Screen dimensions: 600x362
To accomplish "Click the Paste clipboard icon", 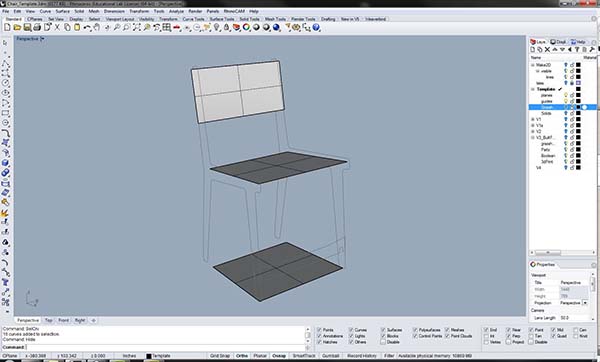I will click(x=77, y=28).
